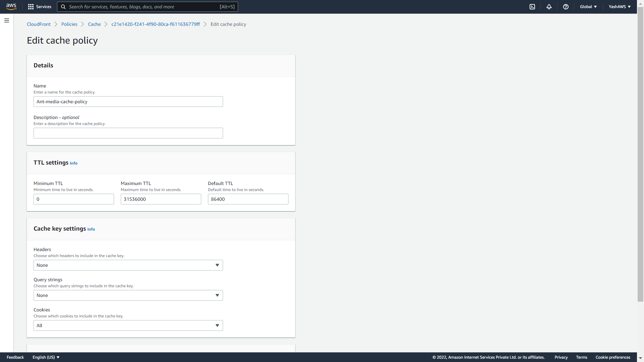This screenshot has height=362, width=644.
Task: Open Cache key settings Info link
Action: click(x=91, y=229)
